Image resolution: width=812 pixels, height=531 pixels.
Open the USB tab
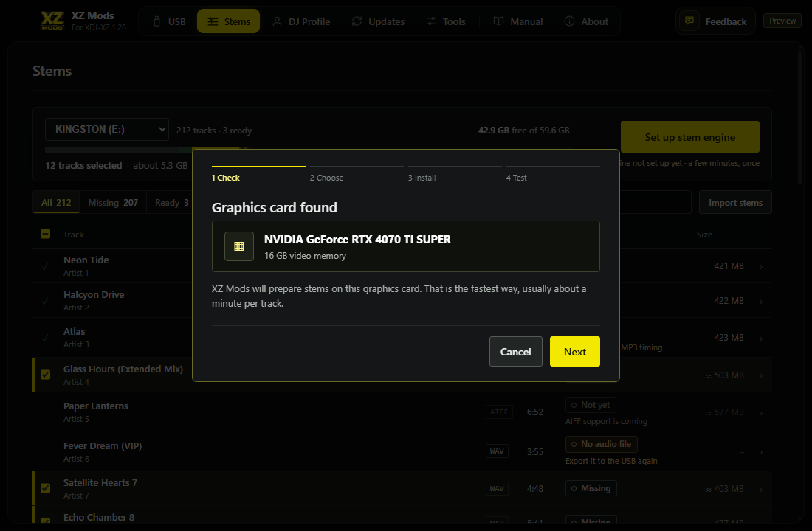coord(169,21)
